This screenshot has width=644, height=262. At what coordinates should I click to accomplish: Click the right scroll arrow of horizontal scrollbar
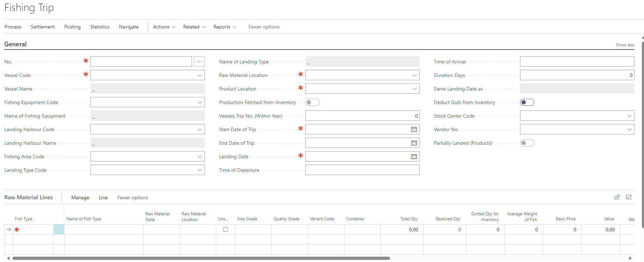click(x=630, y=258)
